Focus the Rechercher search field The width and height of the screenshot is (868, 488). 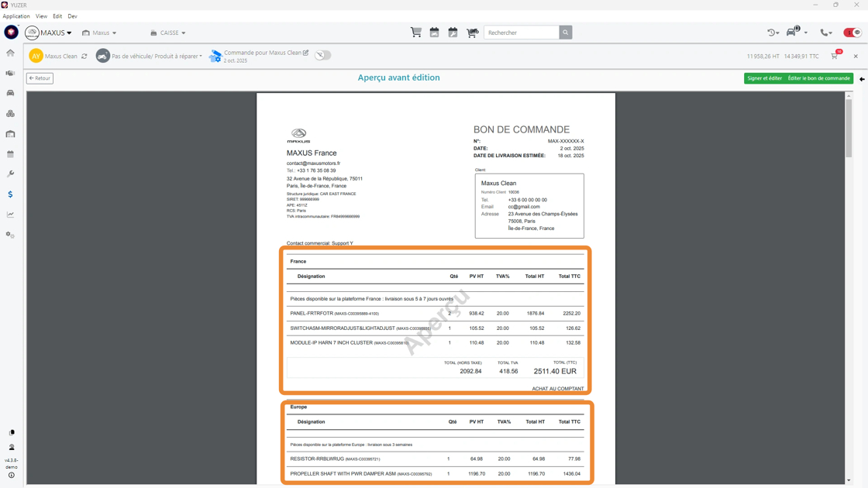pyautogui.click(x=522, y=33)
